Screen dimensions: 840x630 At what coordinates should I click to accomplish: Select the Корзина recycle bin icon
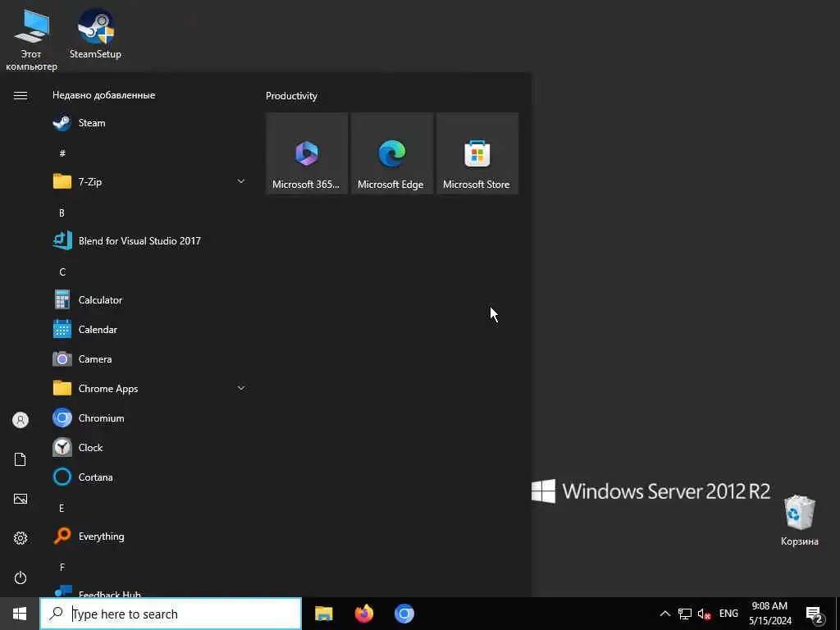[x=799, y=521]
